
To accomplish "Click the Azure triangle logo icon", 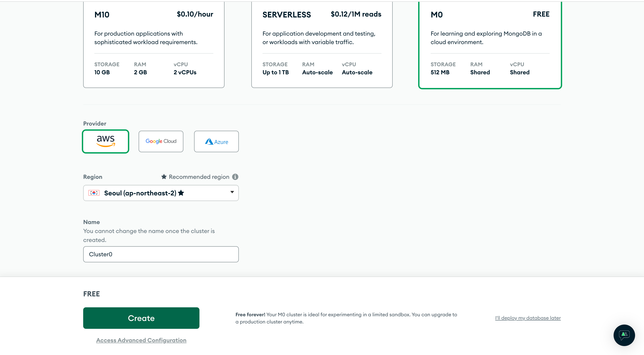I will tap(209, 142).
